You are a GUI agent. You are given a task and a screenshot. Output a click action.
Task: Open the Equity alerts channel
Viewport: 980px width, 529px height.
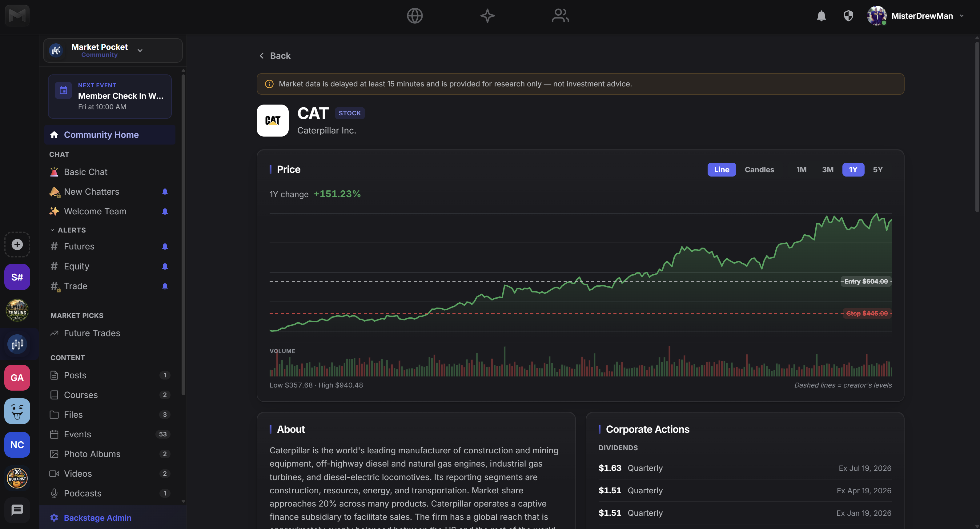click(76, 266)
